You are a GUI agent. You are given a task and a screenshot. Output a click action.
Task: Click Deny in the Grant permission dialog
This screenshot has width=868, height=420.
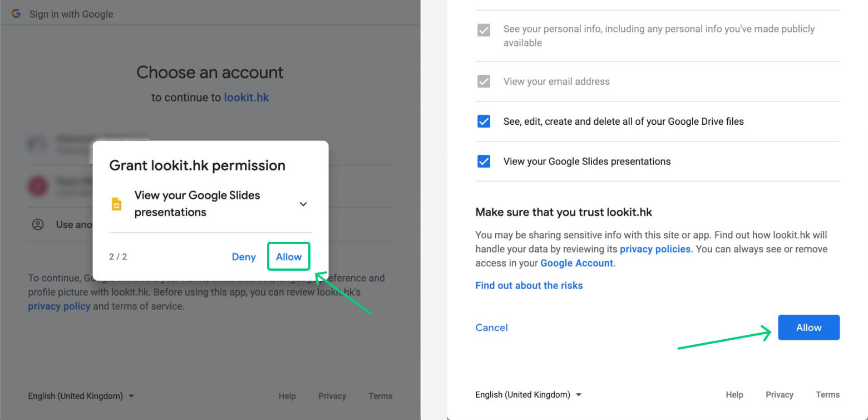point(244,257)
